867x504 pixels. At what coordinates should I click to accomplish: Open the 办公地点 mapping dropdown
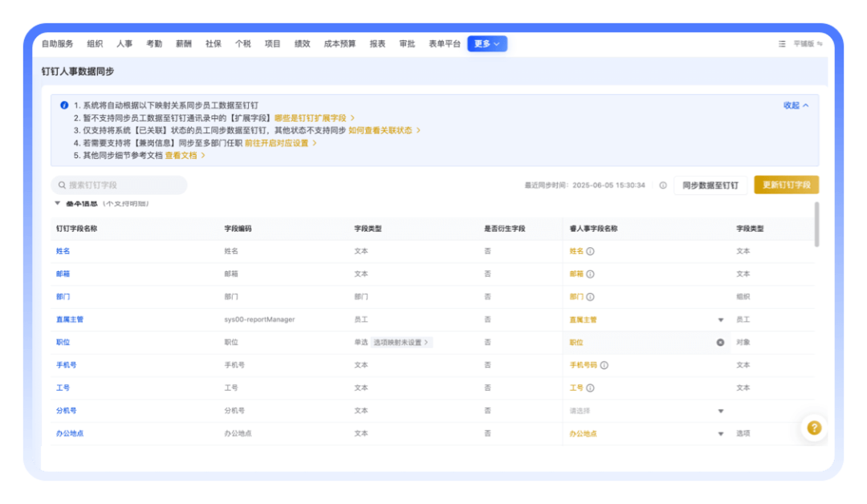click(720, 433)
